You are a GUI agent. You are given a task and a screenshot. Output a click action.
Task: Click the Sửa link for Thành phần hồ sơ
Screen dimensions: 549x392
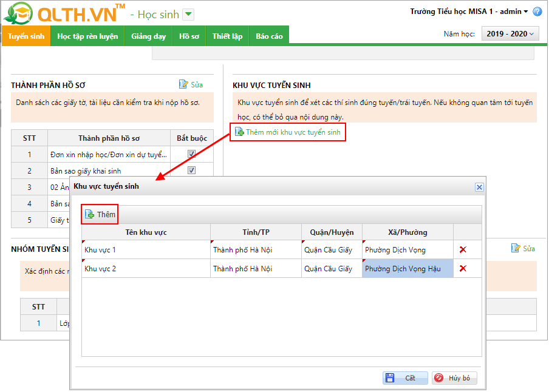197,85
